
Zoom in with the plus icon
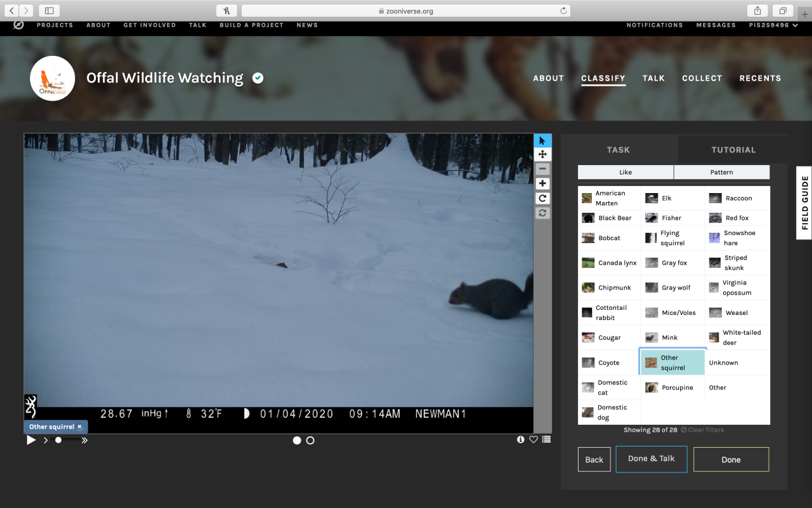542,184
